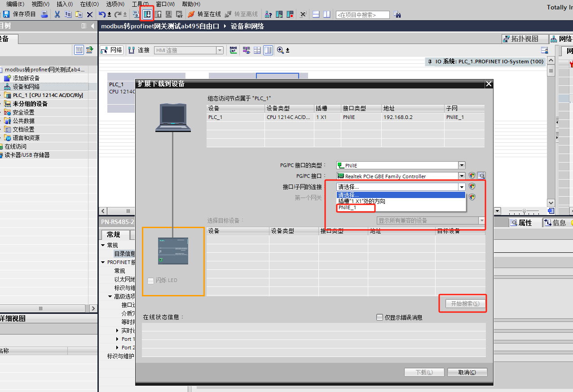Select PLC_1 [CPU 1214C AC/DC/Rly] tree item
573x392 pixels.
pyautogui.click(x=48, y=95)
